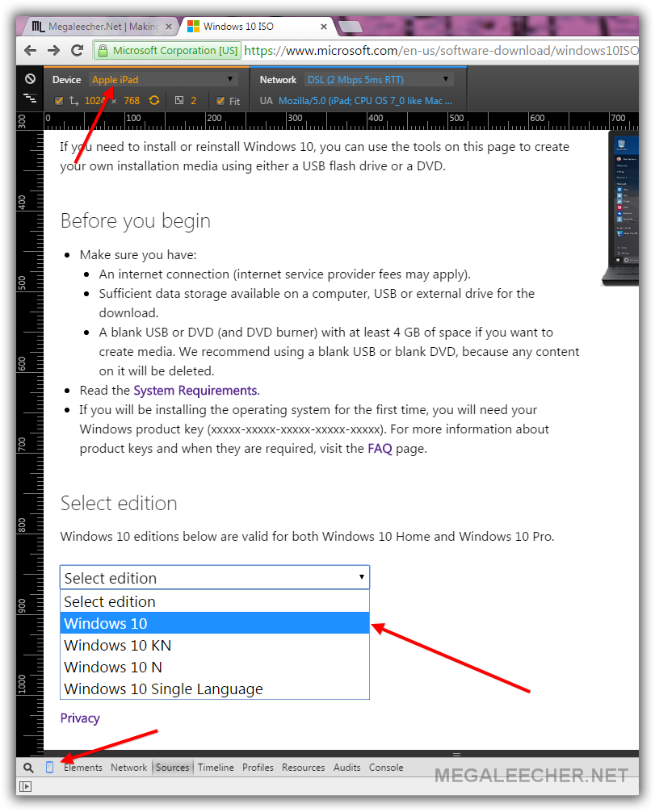Open the Network DevTools panel

click(x=128, y=768)
